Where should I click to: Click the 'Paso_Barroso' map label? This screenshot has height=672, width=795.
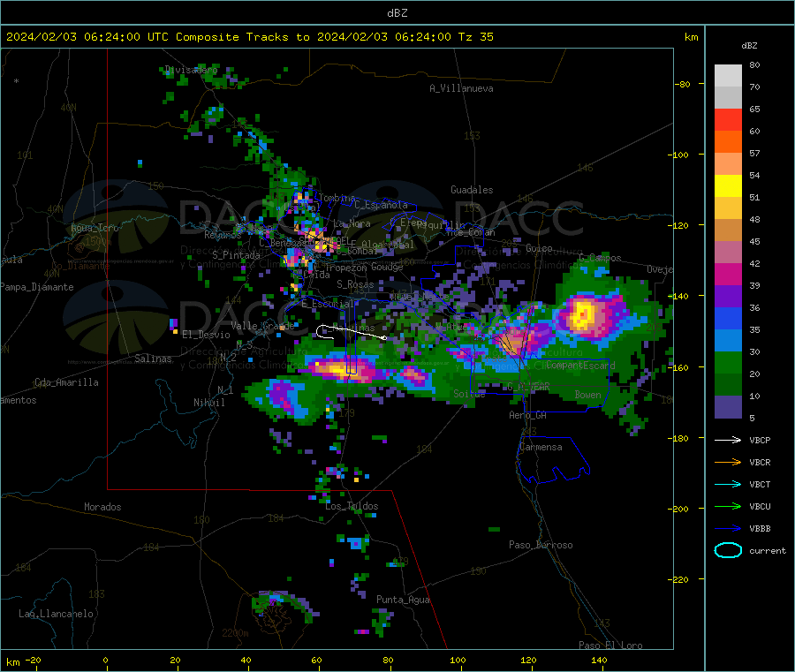pyautogui.click(x=541, y=545)
